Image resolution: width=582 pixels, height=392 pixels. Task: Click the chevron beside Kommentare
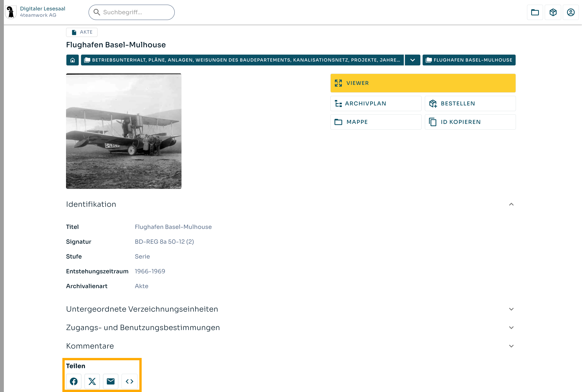511,346
